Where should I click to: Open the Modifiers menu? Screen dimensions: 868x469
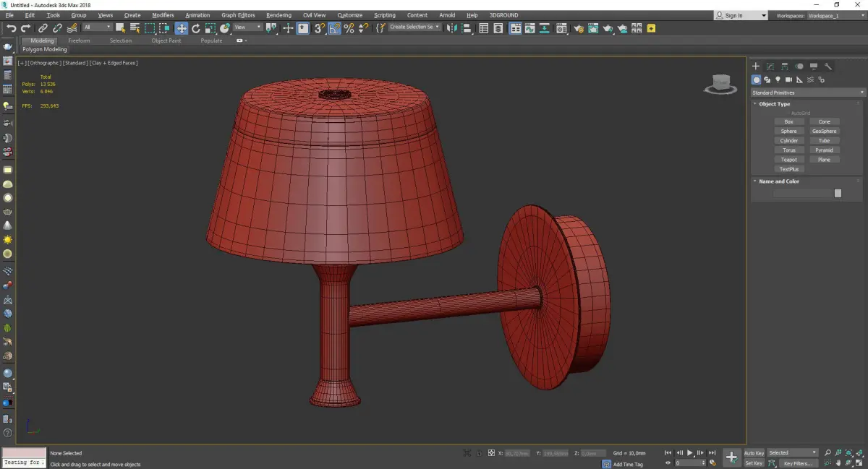[163, 15]
